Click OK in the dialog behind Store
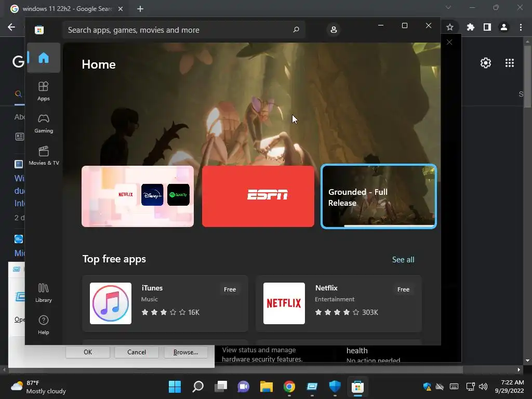532x399 pixels. point(88,352)
